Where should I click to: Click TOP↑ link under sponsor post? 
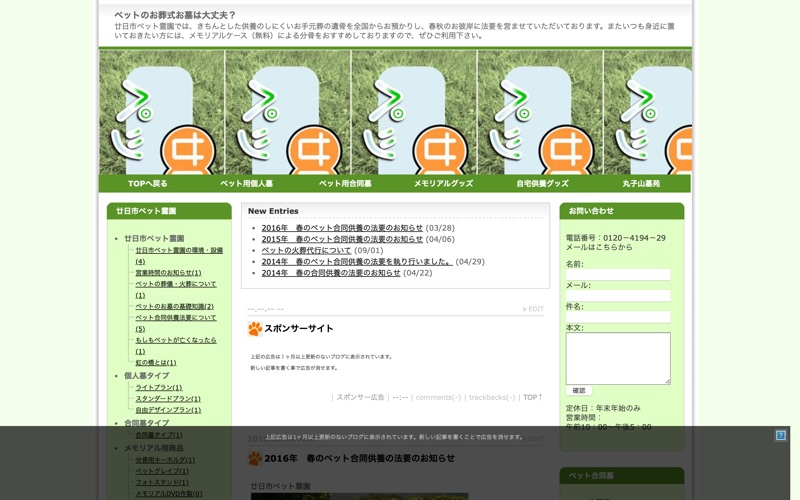pos(533,397)
